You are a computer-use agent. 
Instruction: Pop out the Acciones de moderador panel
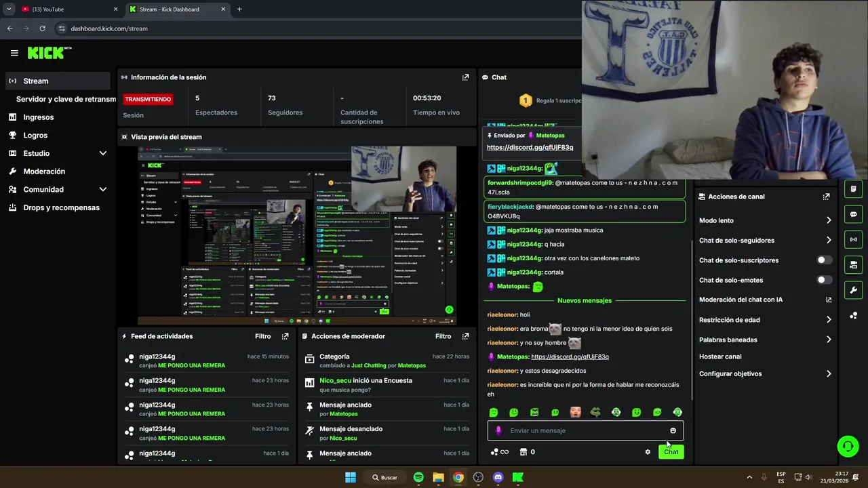click(x=465, y=336)
